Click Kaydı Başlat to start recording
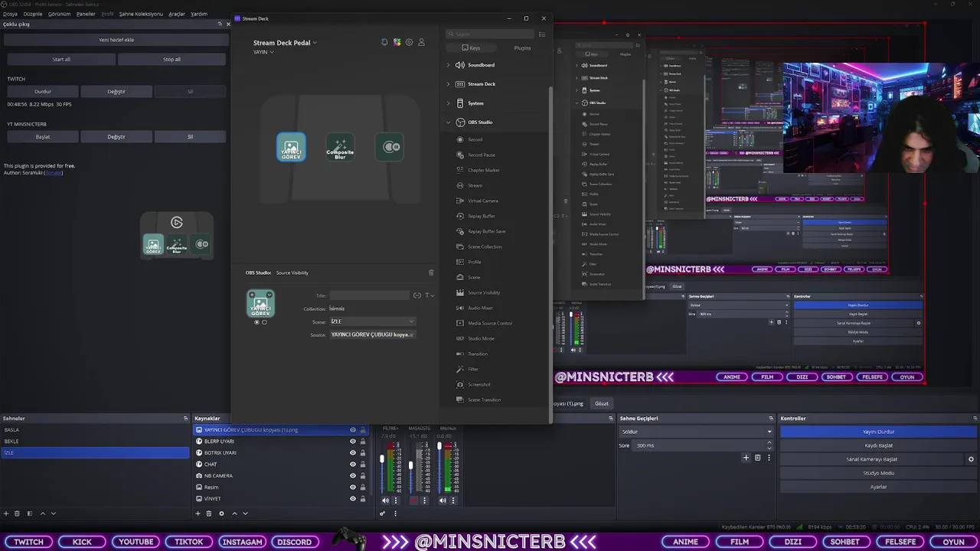Screen dimensions: 980x551 coord(878,445)
